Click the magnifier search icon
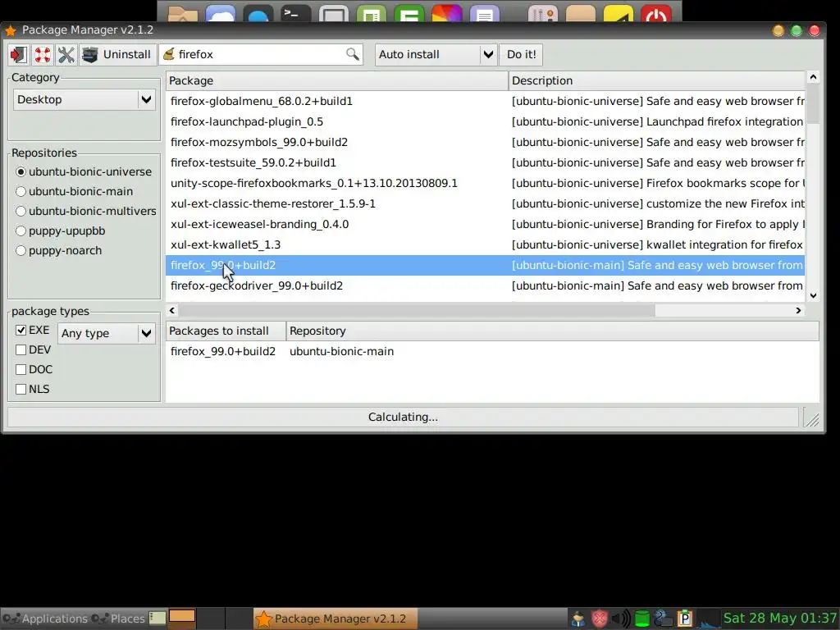840x630 pixels. (x=352, y=54)
